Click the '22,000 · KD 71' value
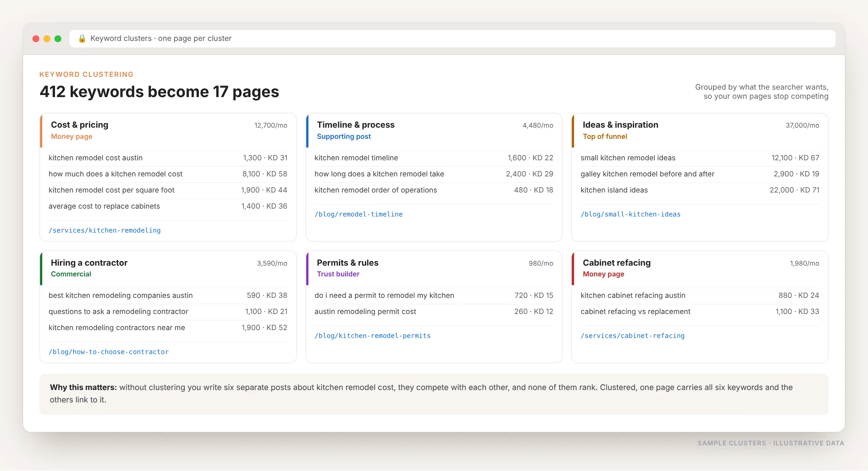The width and height of the screenshot is (868, 471). (x=794, y=190)
